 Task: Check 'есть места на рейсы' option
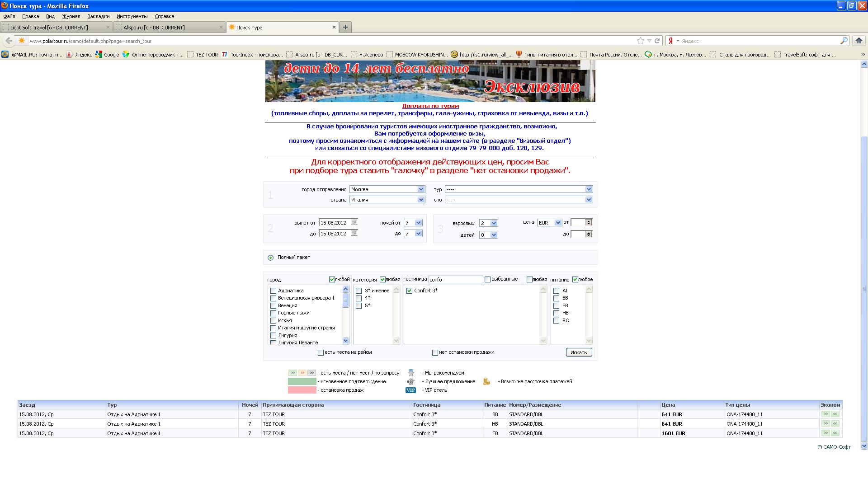(321, 352)
